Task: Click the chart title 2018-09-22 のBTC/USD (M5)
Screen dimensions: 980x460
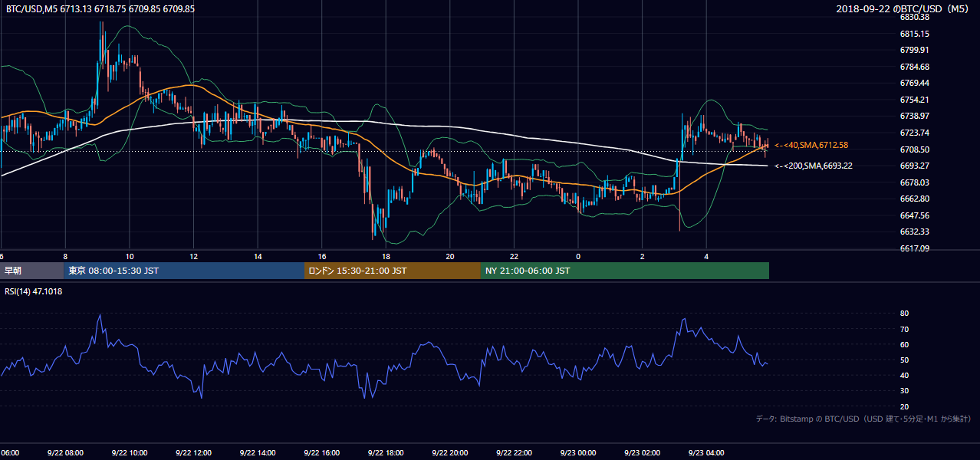Action: (904, 9)
